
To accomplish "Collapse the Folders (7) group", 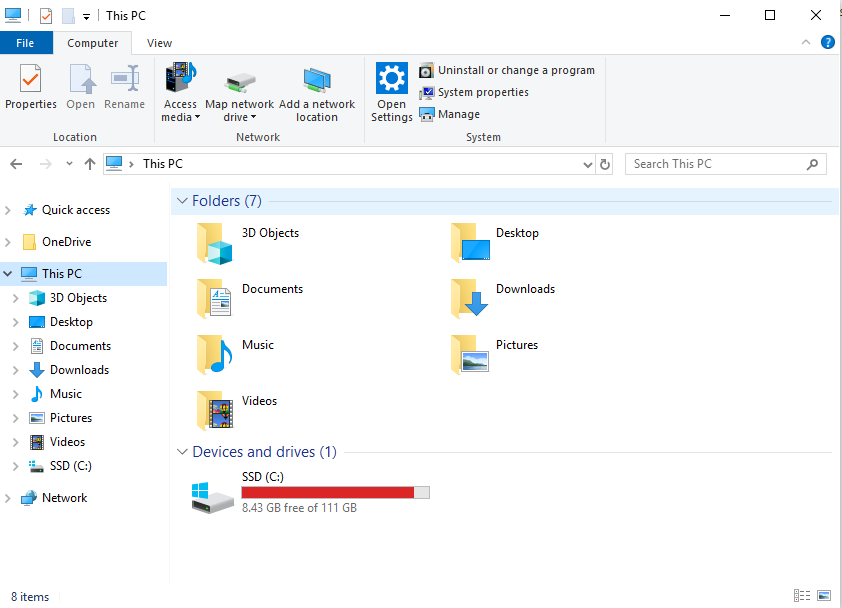I will [182, 201].
